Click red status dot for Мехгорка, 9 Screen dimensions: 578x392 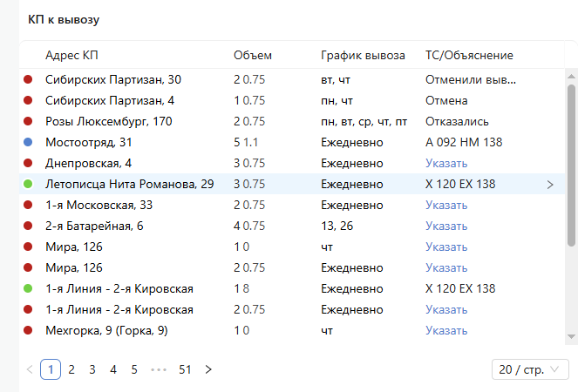pyautogui.click(x=28, y=330)
